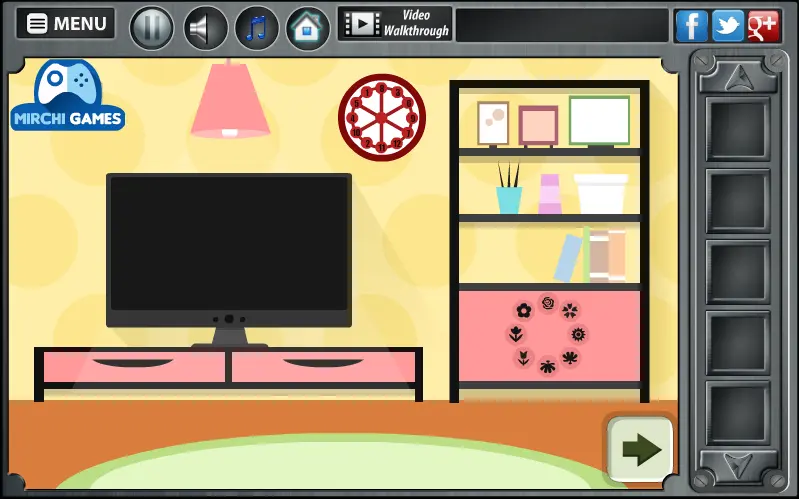Viewport: 799px width, 499px height.
Task: Click the pink ceiling lamp
Action: (230, 99)
